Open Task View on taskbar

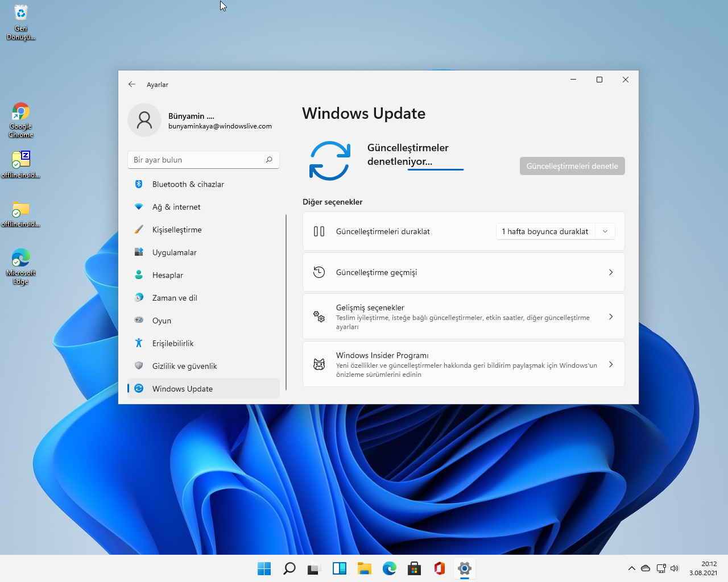[315, 568]
